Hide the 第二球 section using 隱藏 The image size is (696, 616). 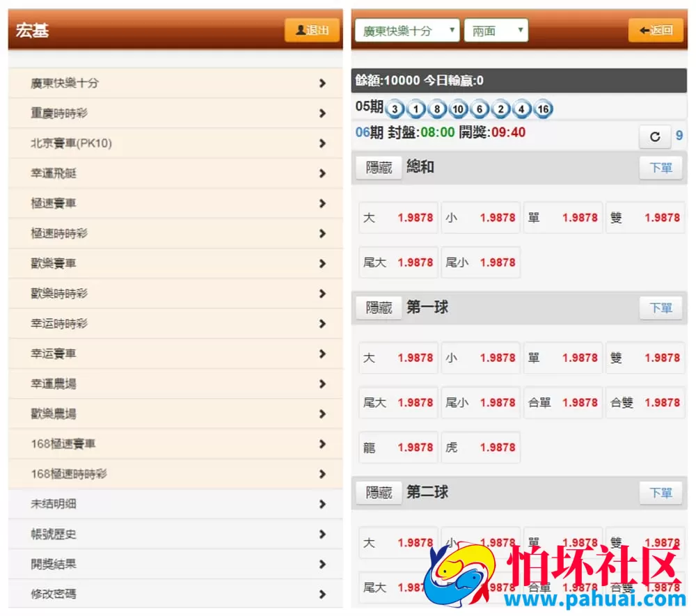378,492
